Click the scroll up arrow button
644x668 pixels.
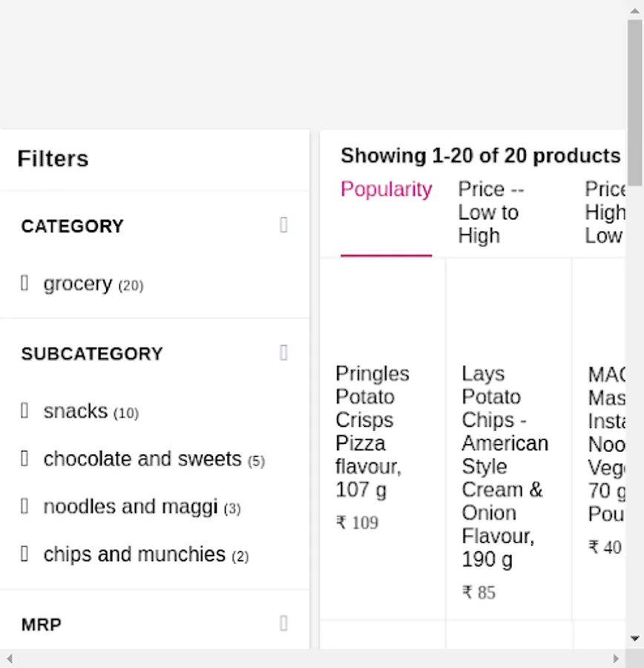(x=634, y=9)
